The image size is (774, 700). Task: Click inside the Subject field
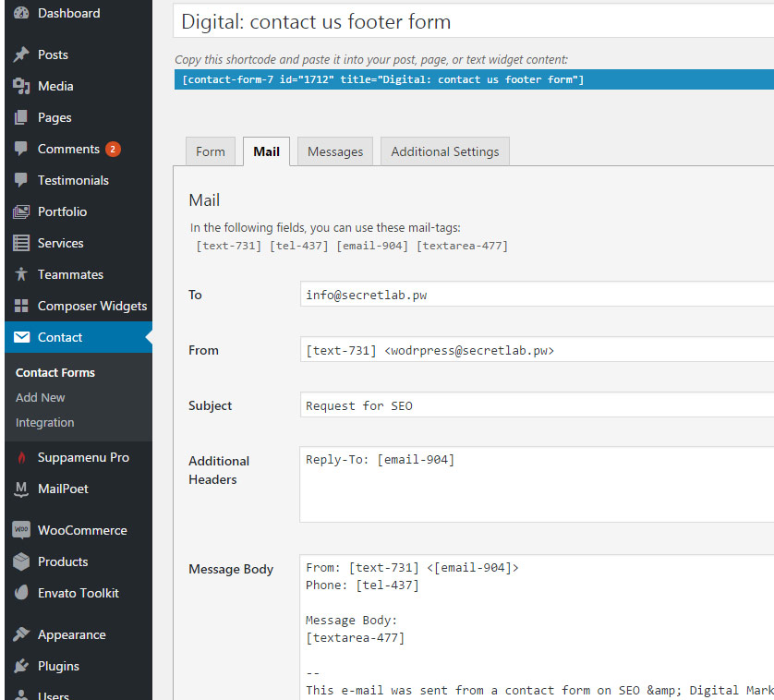[x=536, y=406]
